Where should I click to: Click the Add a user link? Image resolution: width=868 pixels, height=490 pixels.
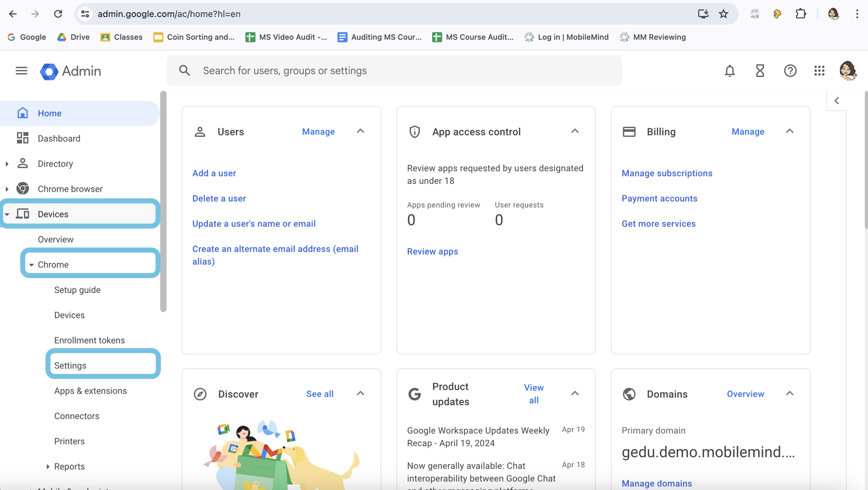pos(214,173)
